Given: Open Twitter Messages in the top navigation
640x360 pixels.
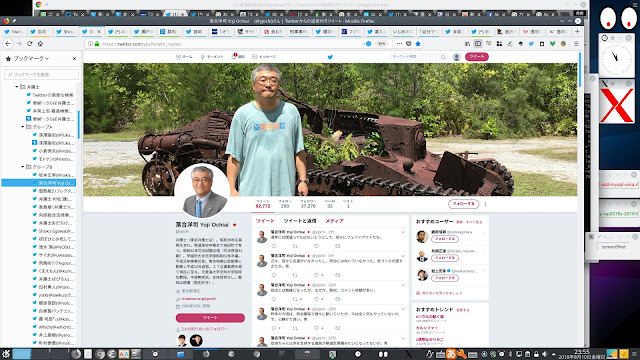Looking at the screenshot, I should coord(264,57).
